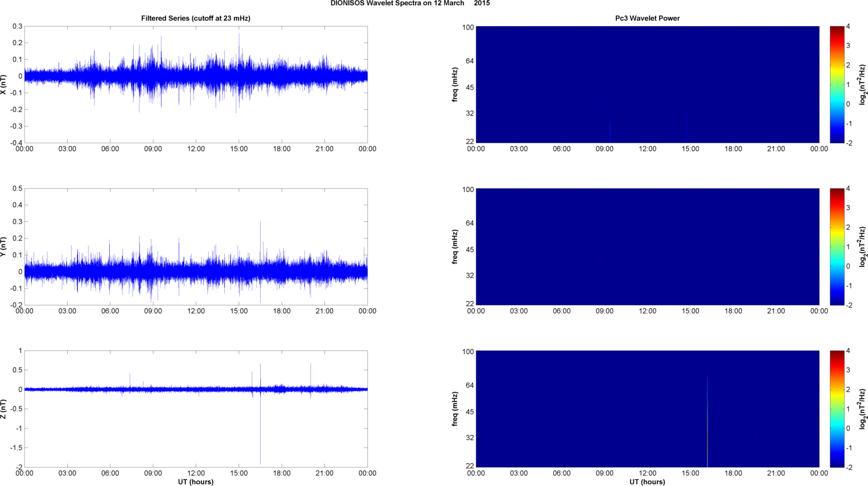The image size is (868, 486).
Task: Click the colorbar of the Z wavelet panel
Action: point(837,409)
